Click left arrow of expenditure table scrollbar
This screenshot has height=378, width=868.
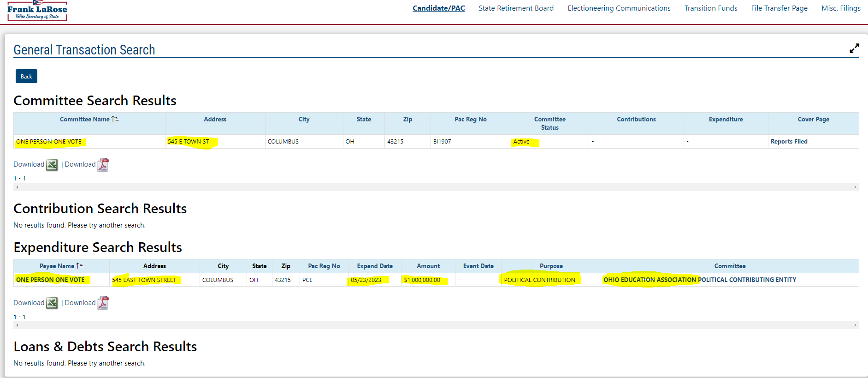tap(17, 325)
